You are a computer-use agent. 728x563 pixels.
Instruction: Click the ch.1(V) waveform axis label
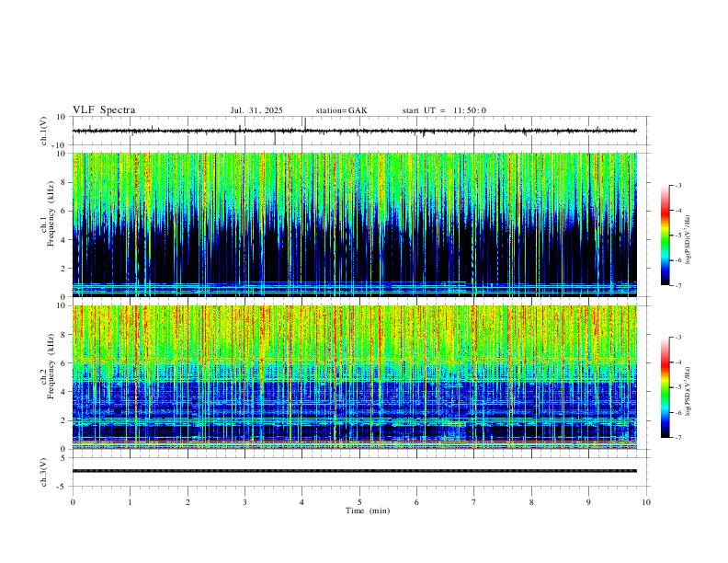(44, 131)
